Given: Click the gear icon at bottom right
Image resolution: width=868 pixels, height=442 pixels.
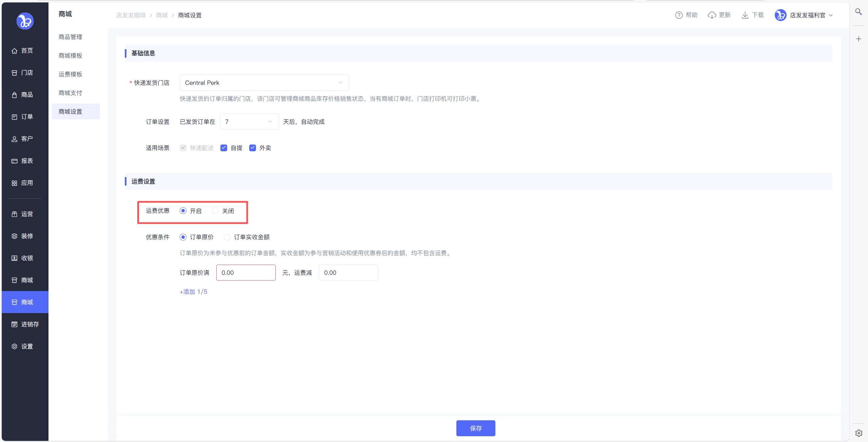Looking at the screenshot, I should tap(859, 433).
